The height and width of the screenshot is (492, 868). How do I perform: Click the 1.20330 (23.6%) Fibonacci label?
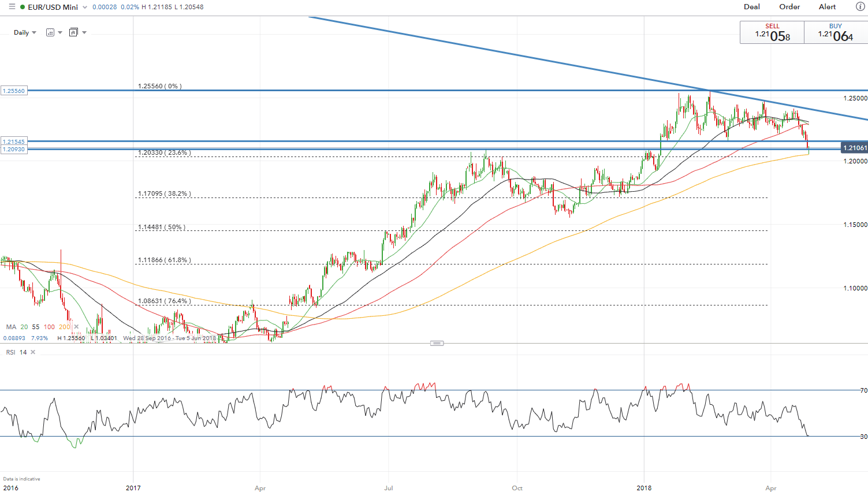click(165, 152)
